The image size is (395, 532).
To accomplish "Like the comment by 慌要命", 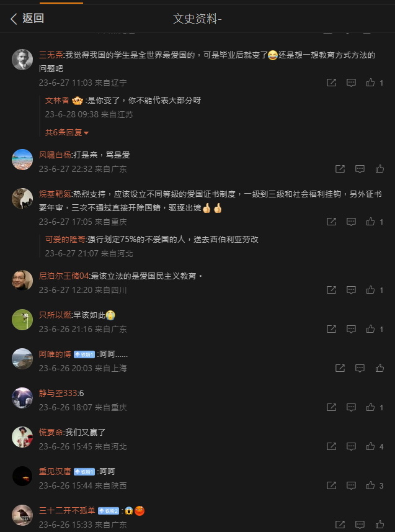I will (371, 446).
